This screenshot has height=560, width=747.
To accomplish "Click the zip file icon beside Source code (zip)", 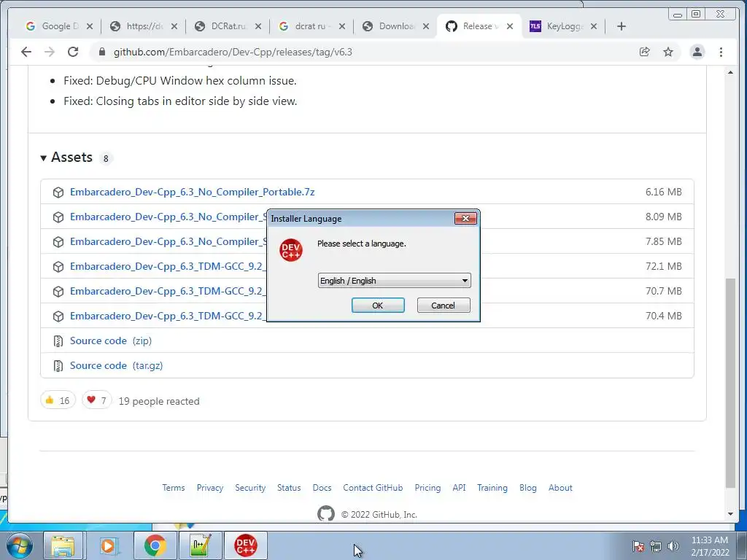I will pos(58,341).
